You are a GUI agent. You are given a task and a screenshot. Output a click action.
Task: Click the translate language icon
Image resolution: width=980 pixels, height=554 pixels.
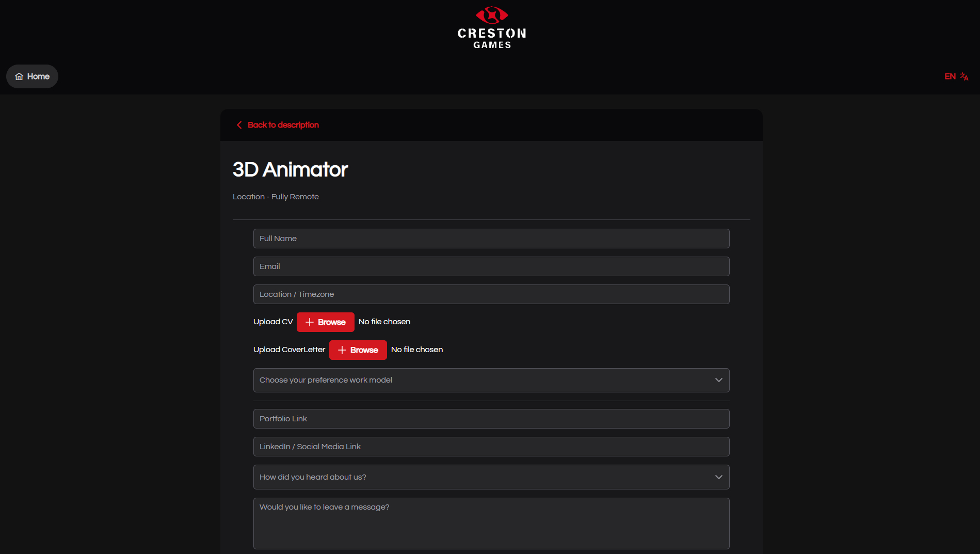[963, 76]
